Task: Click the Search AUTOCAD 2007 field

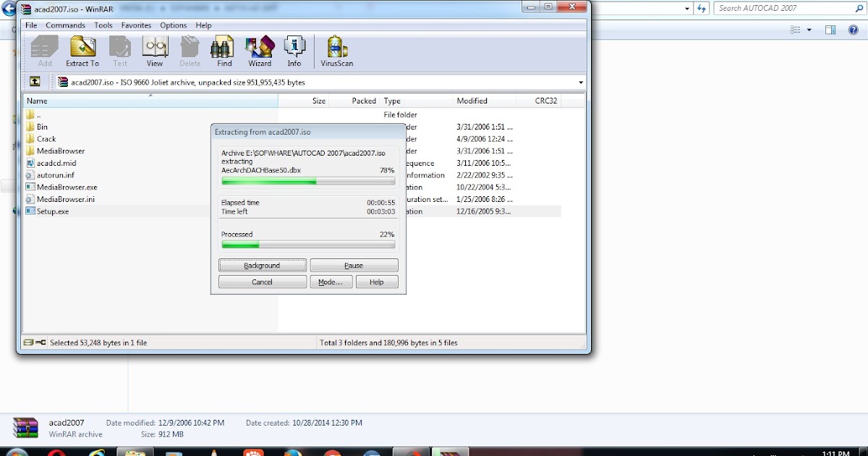Action: tap(788, 8)
